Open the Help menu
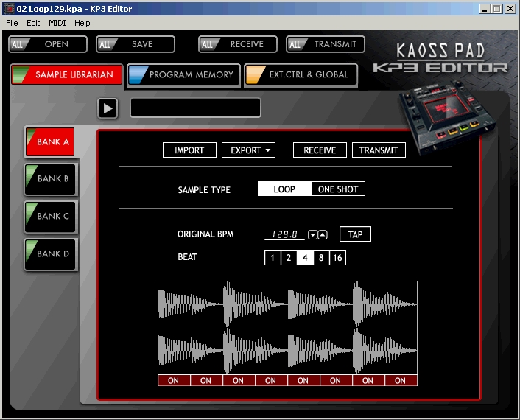The image size is (520, 420). point(82,23)
